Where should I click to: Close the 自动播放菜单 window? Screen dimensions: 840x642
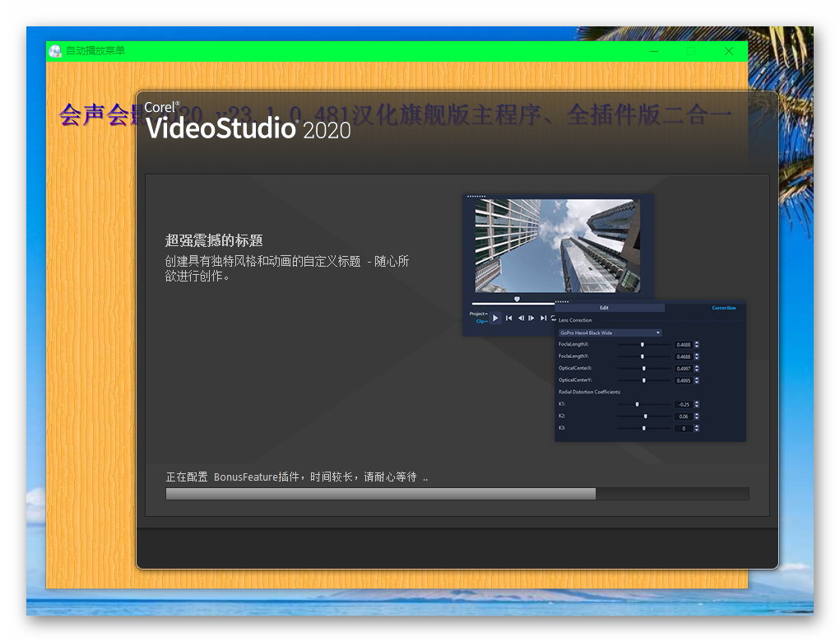729,51
